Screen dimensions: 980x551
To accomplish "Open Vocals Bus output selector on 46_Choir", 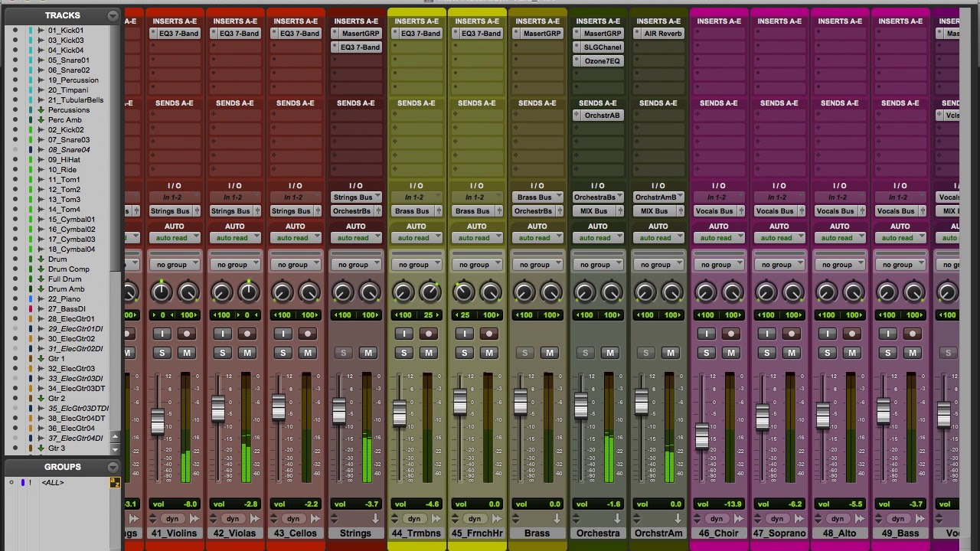I will pyautogui.click(x=714, y=211).
